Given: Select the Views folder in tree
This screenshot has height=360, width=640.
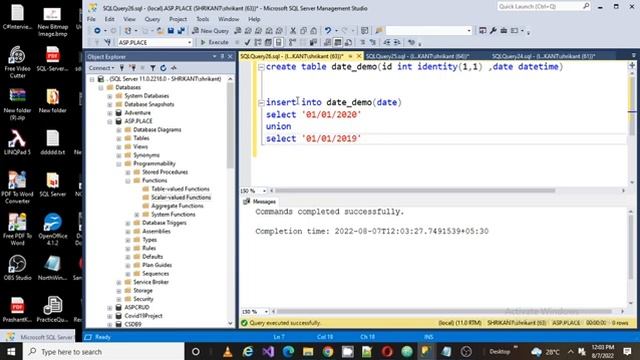Looking at the screenshot, I should pos(140,147).
